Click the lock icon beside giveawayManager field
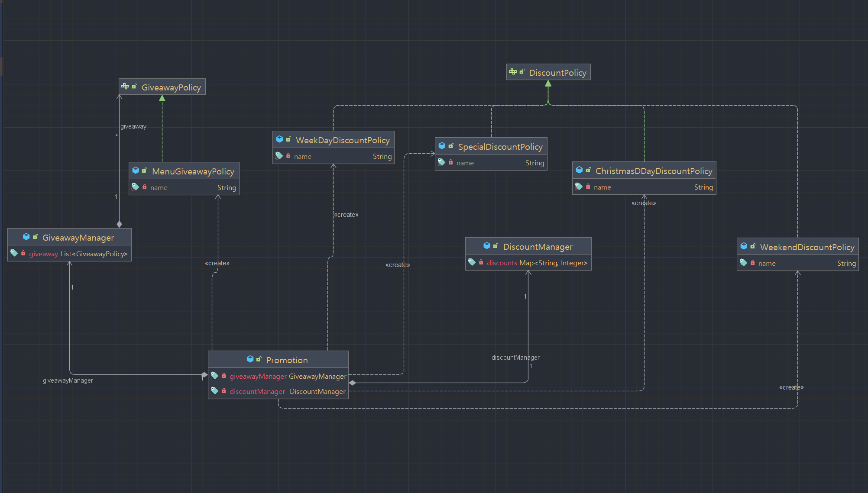 tap(224, 376)
